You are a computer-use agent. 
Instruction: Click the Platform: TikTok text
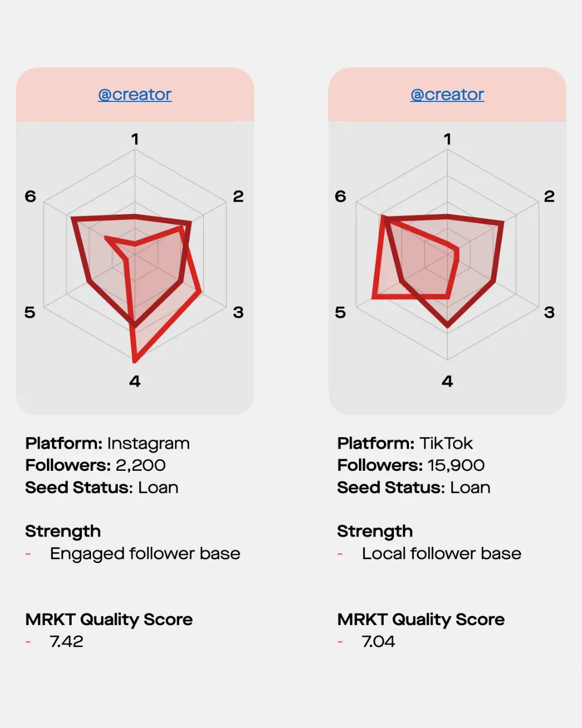tap(405, 443)
